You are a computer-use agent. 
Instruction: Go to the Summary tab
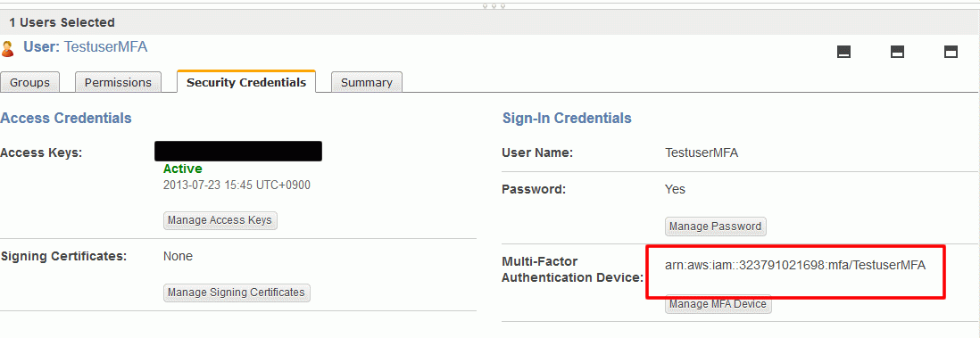tap(366, 82)
